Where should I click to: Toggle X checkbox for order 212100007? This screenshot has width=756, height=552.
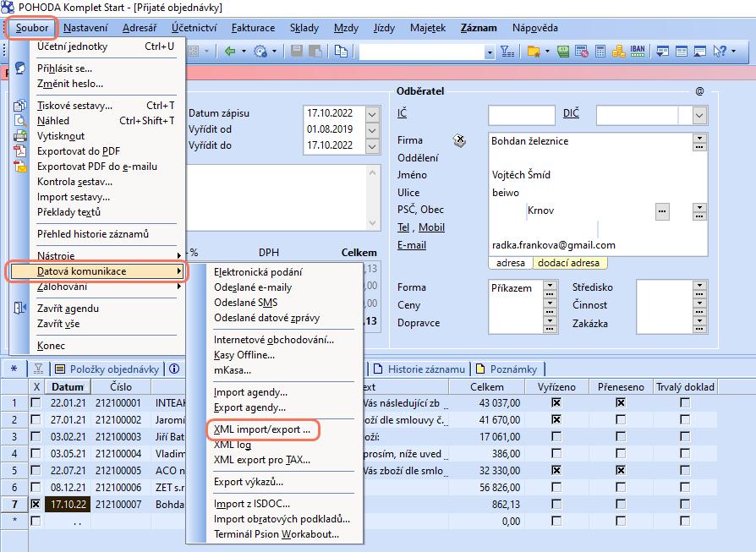point(36,505)
